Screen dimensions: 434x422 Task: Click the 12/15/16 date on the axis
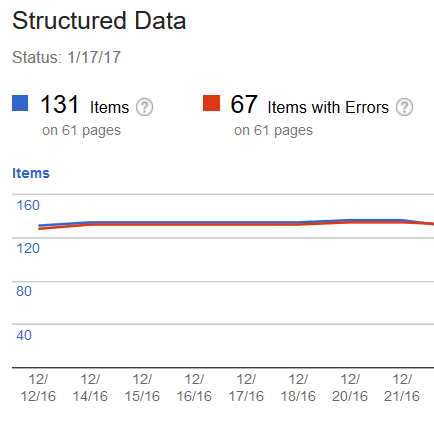142,388
